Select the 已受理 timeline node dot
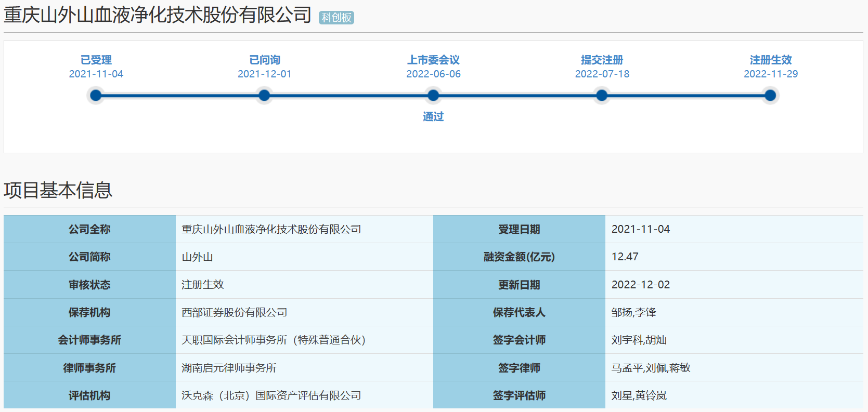Image resolution: width=868 pixels, height=412 pixels. [x=96, y=95]
